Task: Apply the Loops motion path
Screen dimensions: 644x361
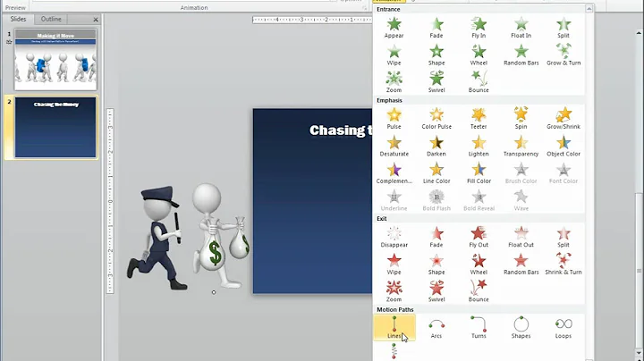Action: (x=563, y=327)
